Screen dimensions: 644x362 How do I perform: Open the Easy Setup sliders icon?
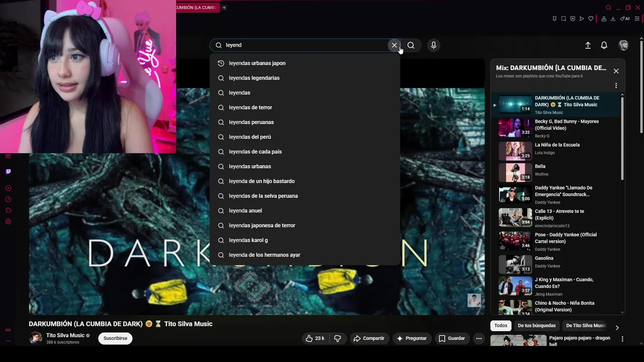point(637,19)
